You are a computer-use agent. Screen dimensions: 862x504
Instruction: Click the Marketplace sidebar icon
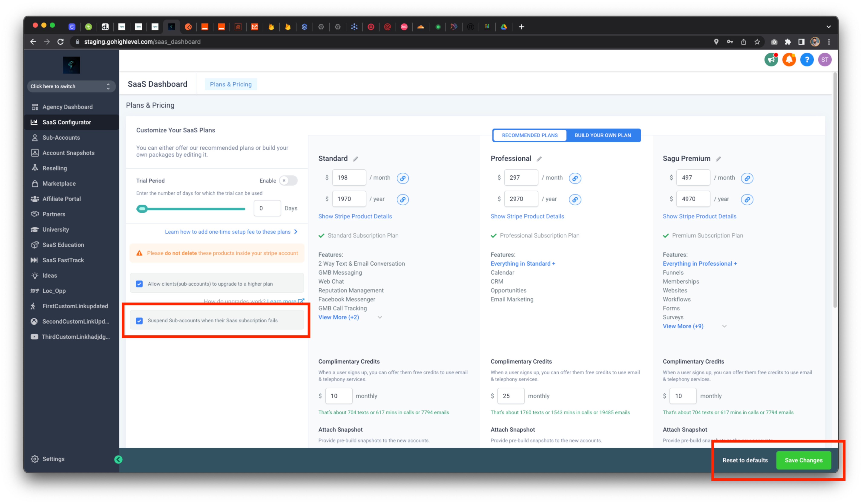coord(34,183)
